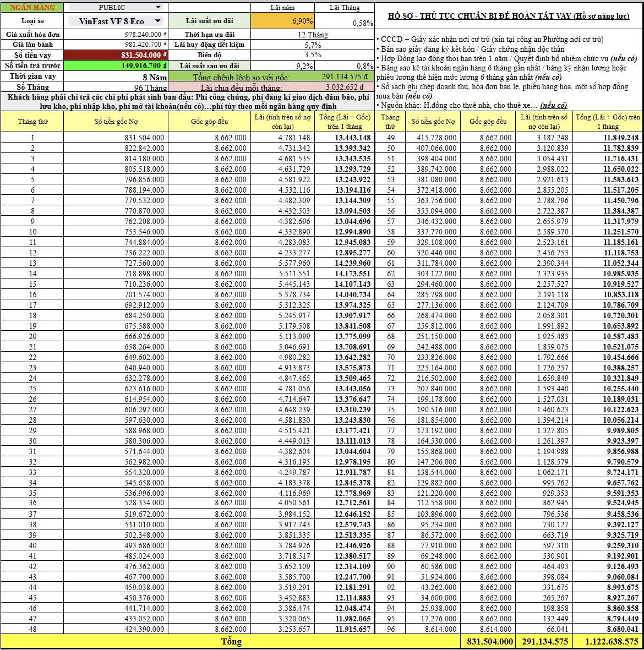Image resolution: width=644 pixels, height=650 pixels.
Task: Select the 2.456.753 interest cell in month 60
Action: (544, 253)
